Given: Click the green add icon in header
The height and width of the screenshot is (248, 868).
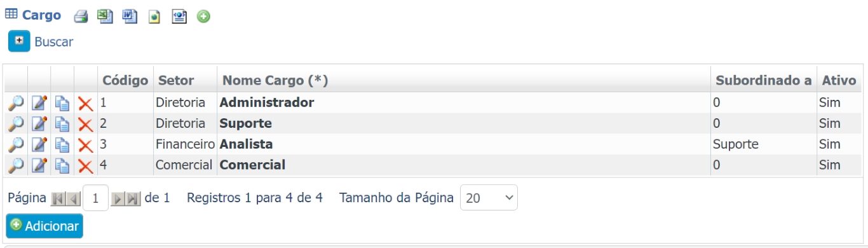Looking at the screenshot, I should pyautogui.click(x=203, y=17).
